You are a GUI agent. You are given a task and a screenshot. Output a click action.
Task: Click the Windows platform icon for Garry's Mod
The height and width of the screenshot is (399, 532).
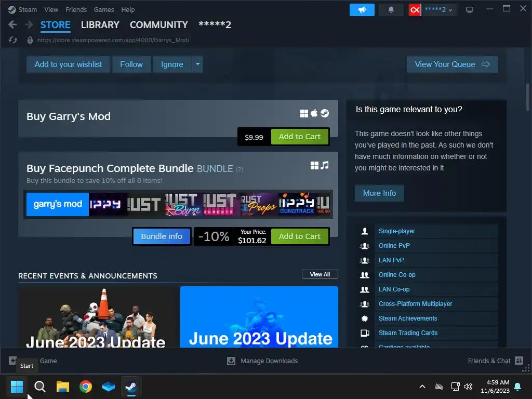click(304, 113)
